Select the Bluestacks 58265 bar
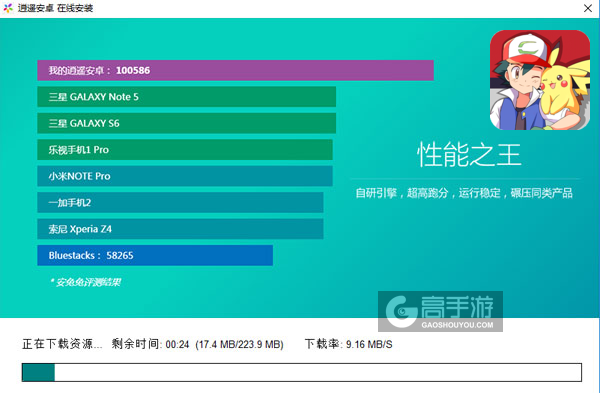Image resolution: width=600 pixels, height=393 pixels. [x=155, y=255]
